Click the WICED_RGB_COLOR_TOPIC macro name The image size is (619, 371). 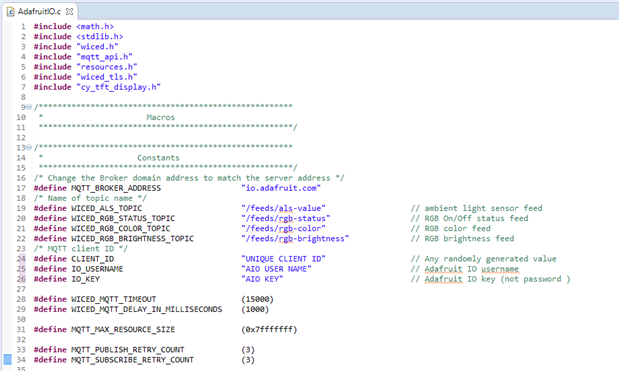tap(121, 228)
